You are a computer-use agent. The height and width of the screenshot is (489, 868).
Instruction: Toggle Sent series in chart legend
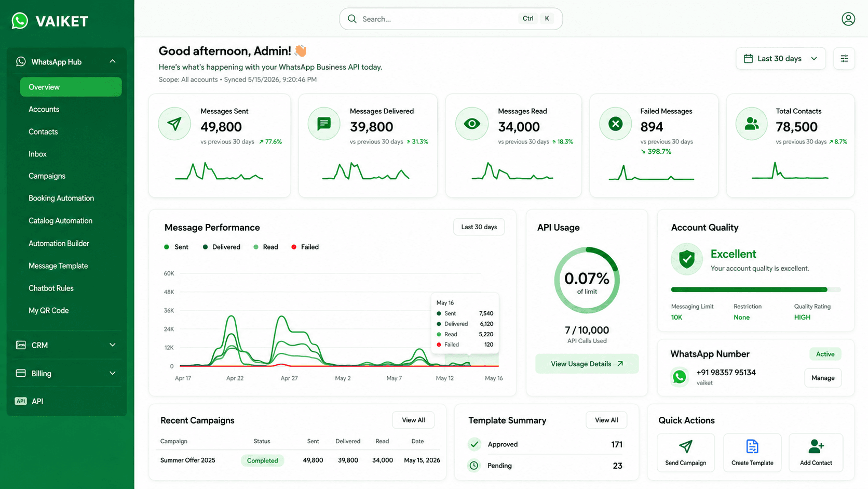click(176, 247)
